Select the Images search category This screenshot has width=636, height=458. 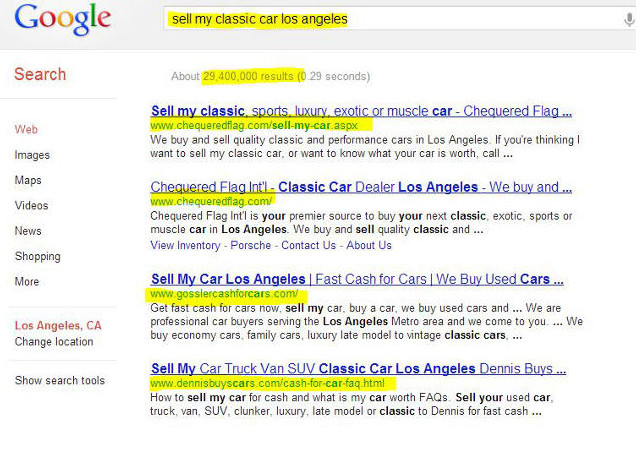32,155
